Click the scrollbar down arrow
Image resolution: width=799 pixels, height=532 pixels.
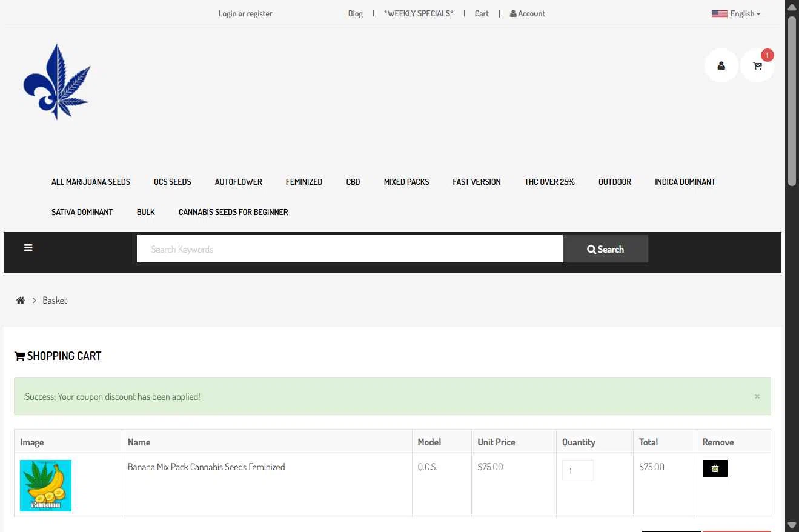pos(792,525)
